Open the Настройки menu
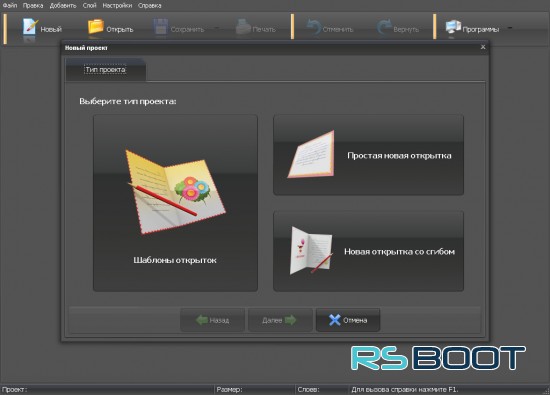 tap(117, 5)
